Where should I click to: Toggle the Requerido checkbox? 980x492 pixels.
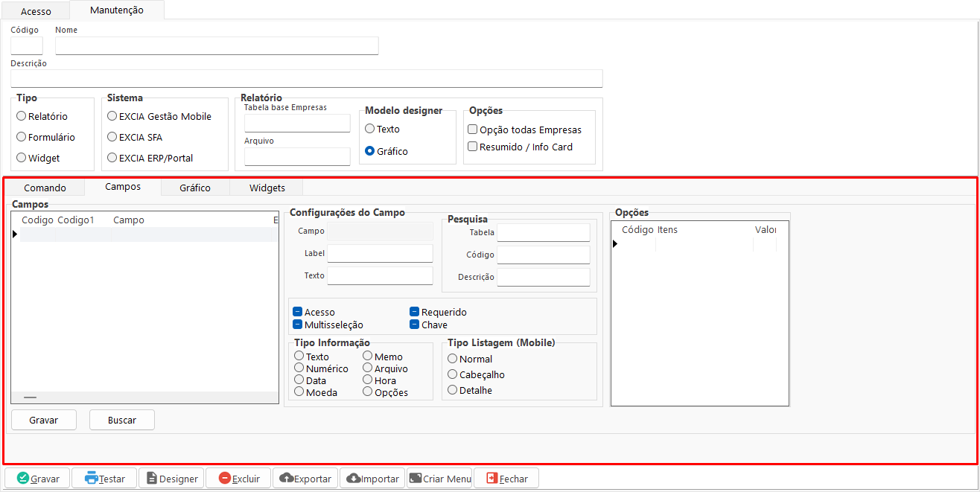coord(415,313)
